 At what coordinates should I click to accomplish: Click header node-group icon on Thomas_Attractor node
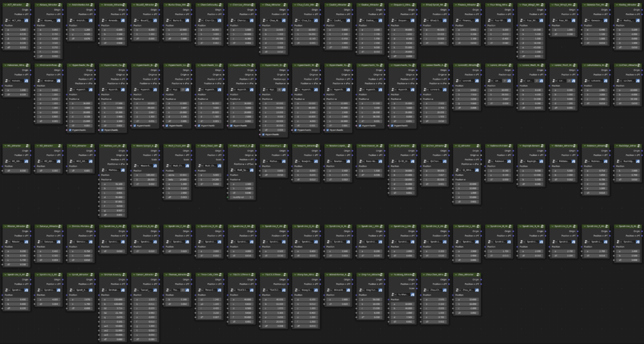point(189,275)
